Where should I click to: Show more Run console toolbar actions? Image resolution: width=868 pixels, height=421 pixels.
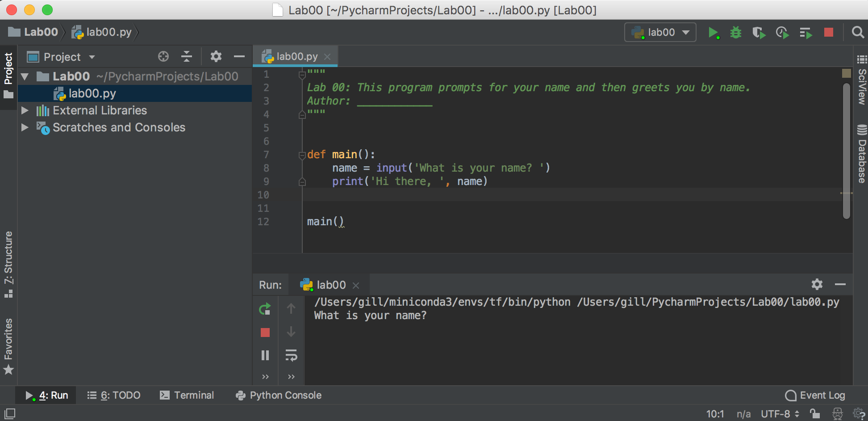[x=291, y=377]
